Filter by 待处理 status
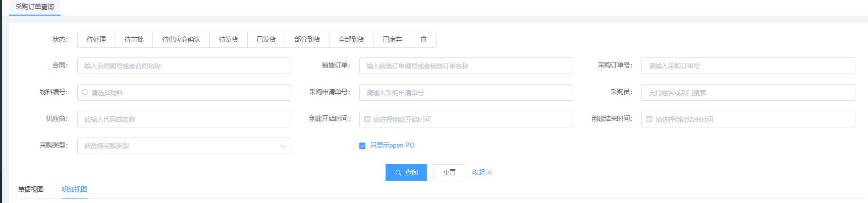This screenshot has width=868, height=203. tap(96, 39)
